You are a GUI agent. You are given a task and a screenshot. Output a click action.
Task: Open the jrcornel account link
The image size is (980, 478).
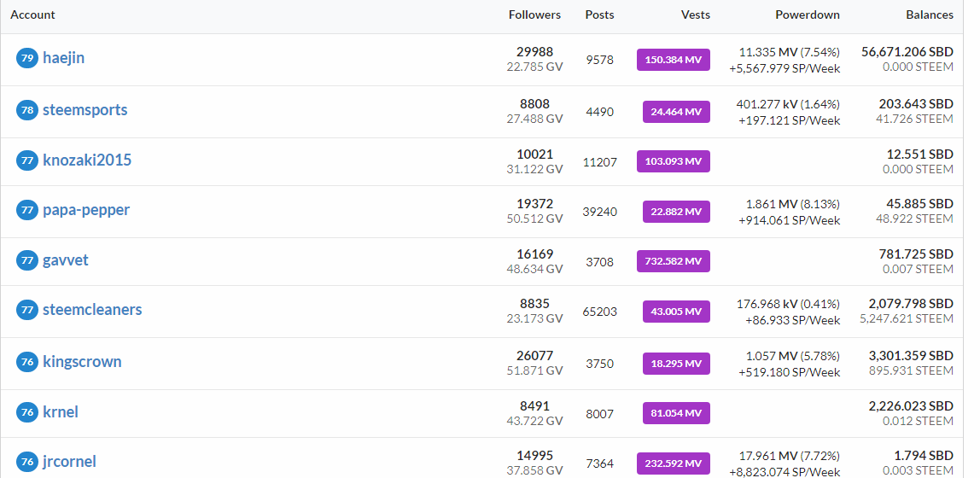pyautogui.click(x=69, y=462)
